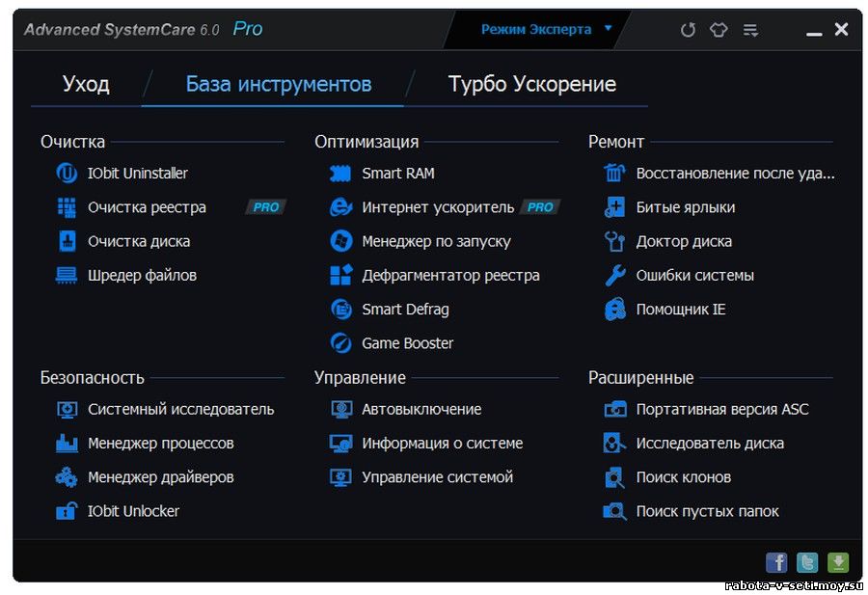Click the IObit Unlocker padlock icon
This screenshot has width=868, height=595.
coord(67,511)
